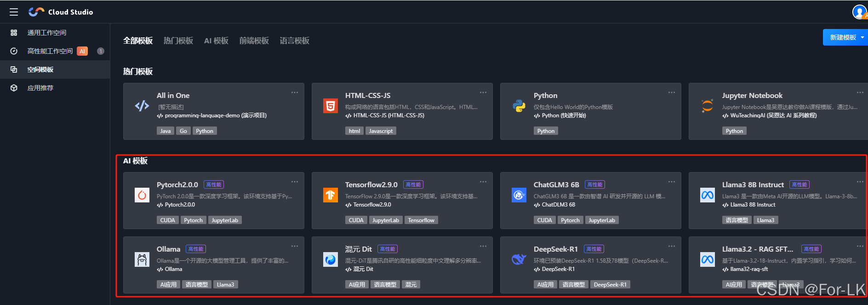Click the Go tag on All in One
Image resolution: width=868 pixels, height=305 pixels.
pyautogui.click(x=183, y=131)
